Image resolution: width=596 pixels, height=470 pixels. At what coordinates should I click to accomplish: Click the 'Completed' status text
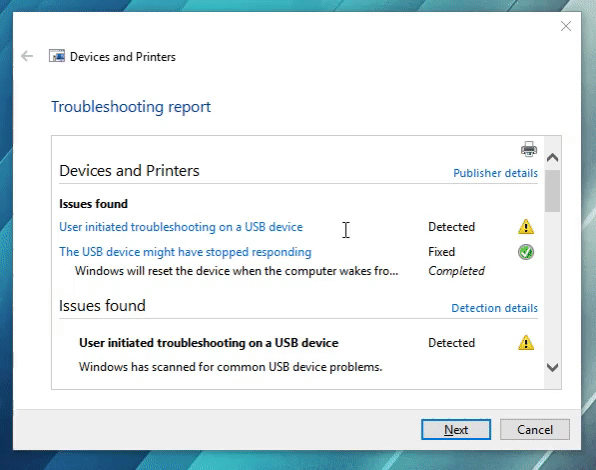(x=456, y=271)
